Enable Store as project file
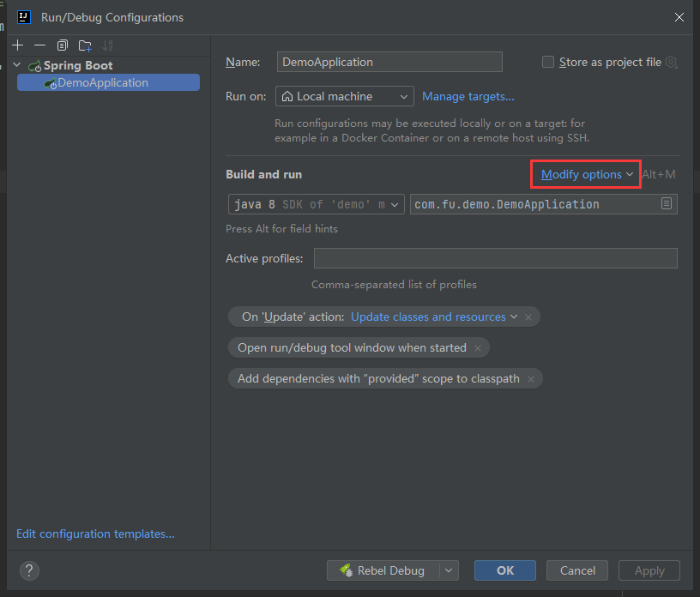The width and height of the screenshot is (700, 597). pyautogui.click(x=547, y=62)
